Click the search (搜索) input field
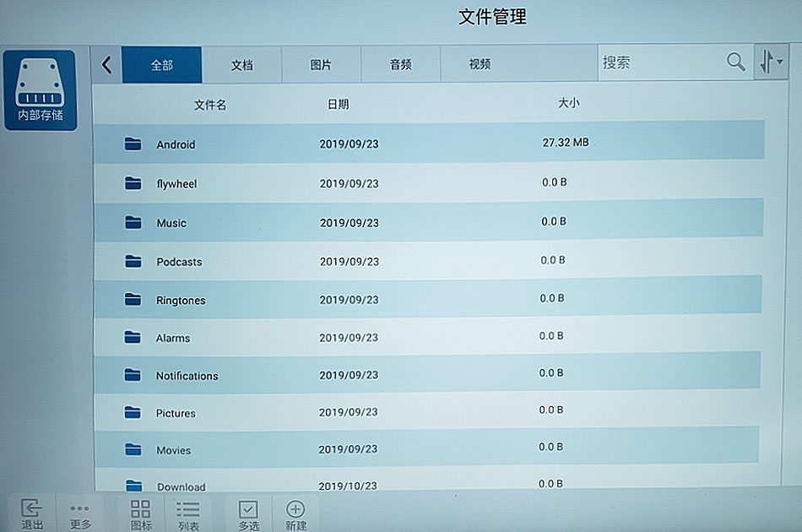The width and height of the screenshot is (802, 532). point(658,62)
